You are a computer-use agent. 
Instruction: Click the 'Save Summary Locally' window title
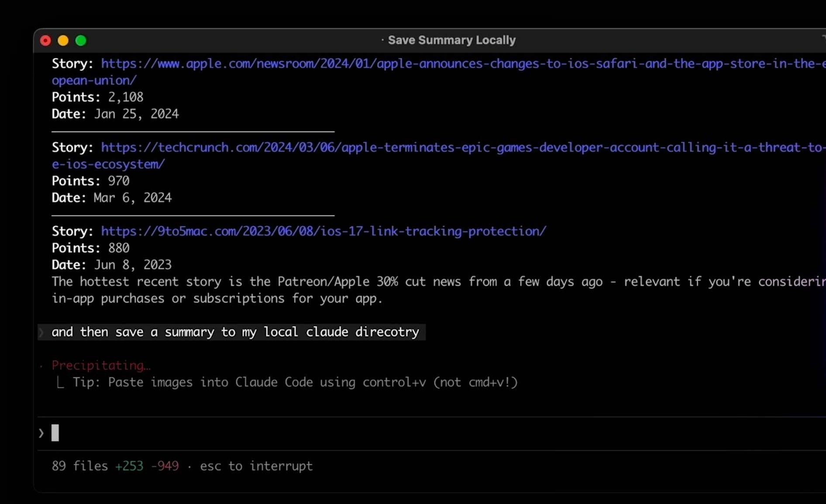coord(452,40)
